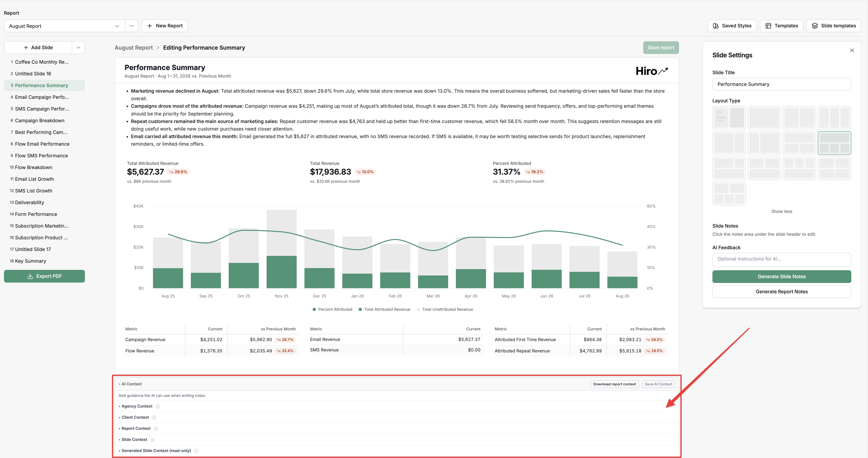Open the Templates panel
The width and height of the screenshot is (868, 458).
point(781,26)
